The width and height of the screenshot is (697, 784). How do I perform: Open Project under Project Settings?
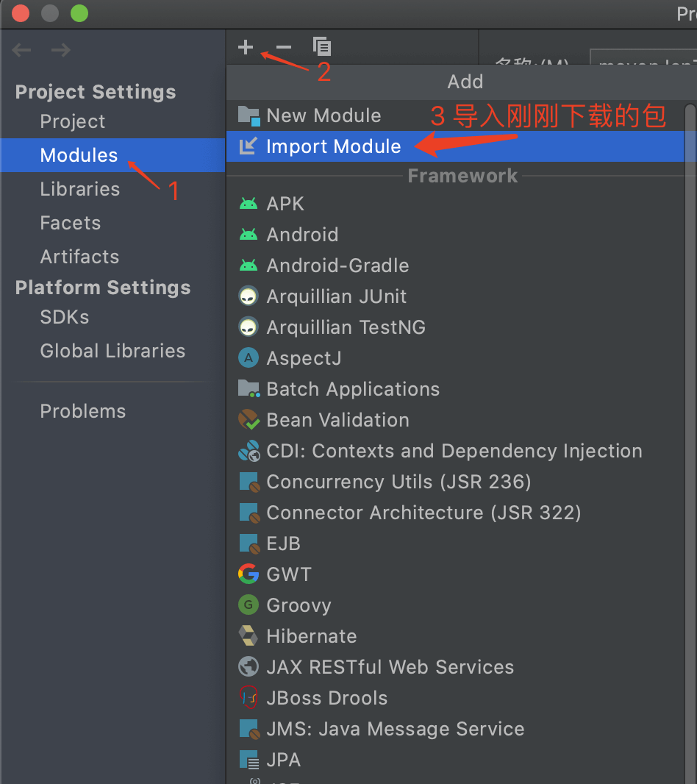pos(113,121)
